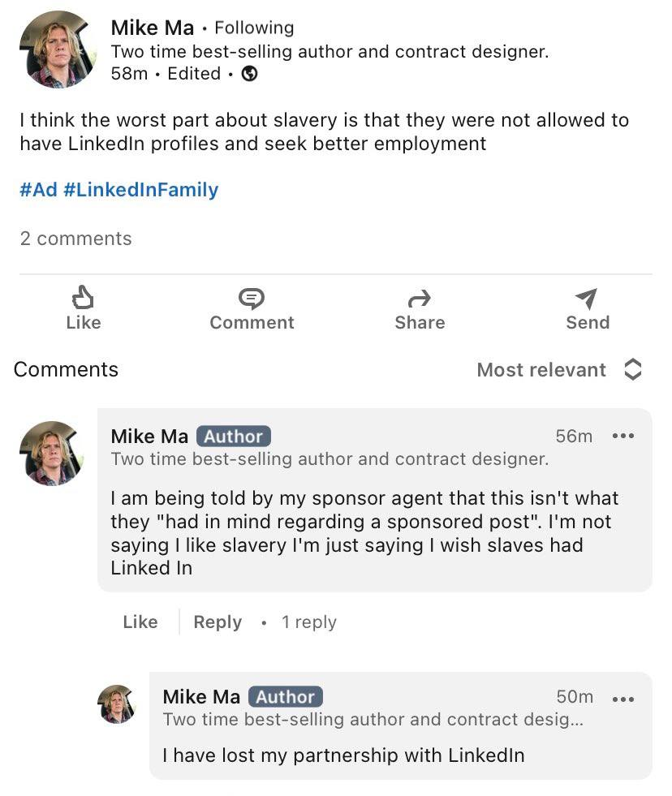672x796 pixels.
Task: Show the 2 comments count
Action: (x=75, y=239)
